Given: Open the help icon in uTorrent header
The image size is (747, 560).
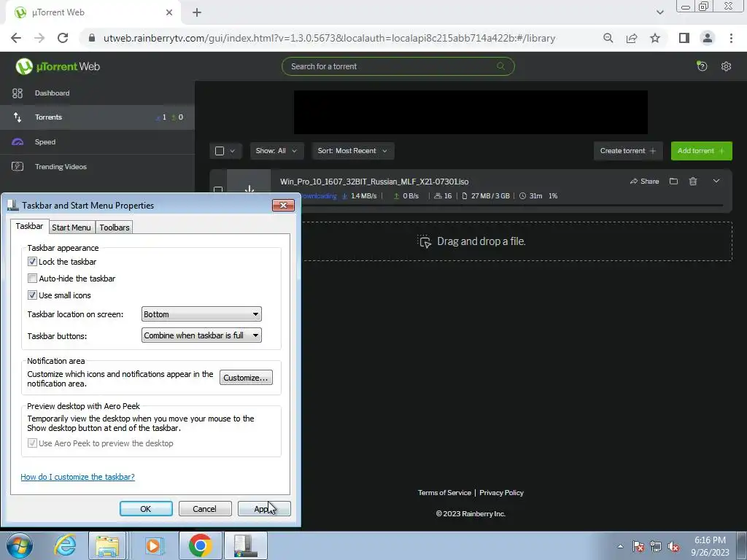Looking at the screenshot, I should pyautogui.click(x=702, y=66).
